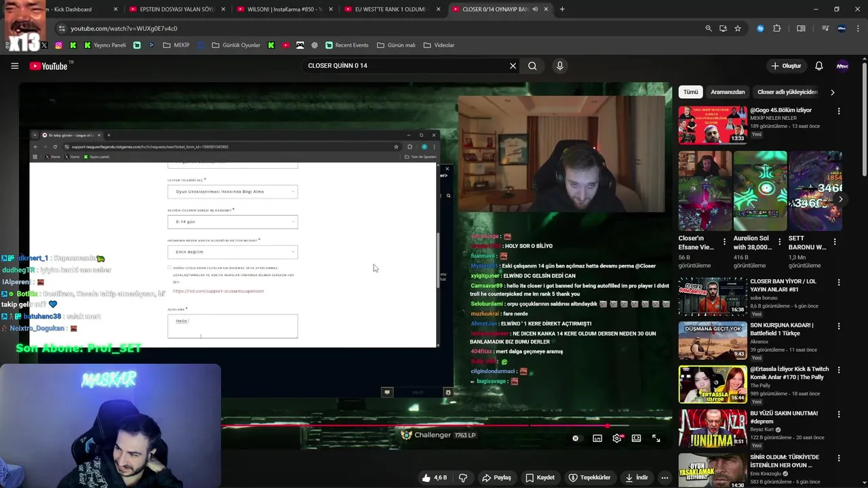This screenshot has height=488, width=868.
Task: Open the YouTube account avatar menu
Action: point(842,66)
